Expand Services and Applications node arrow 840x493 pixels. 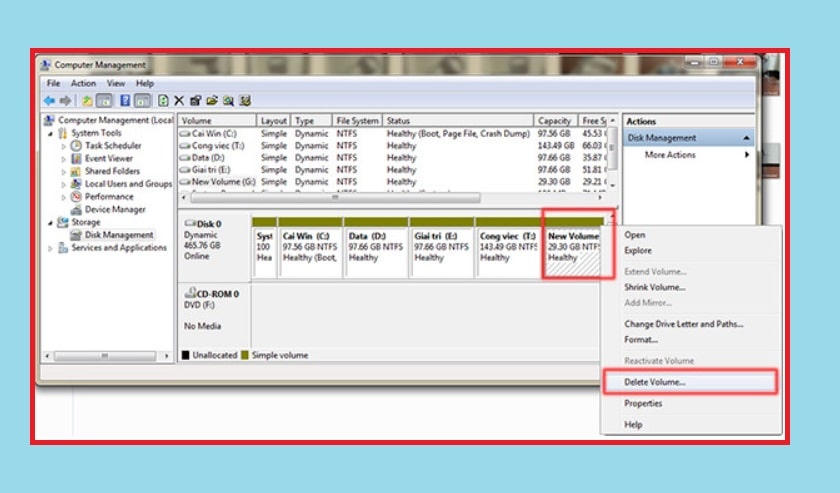(x=50, y=248)
